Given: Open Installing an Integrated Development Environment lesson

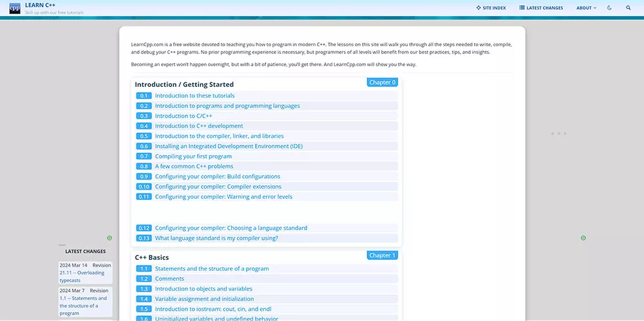Looking at the screenshot, I should coord(229,146).
